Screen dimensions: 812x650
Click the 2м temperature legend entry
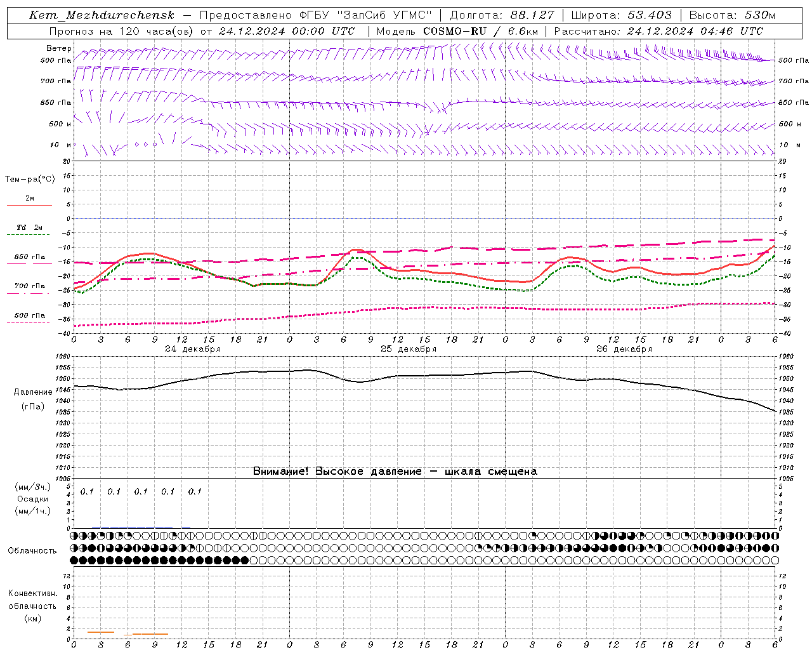(x=30, y=198)
